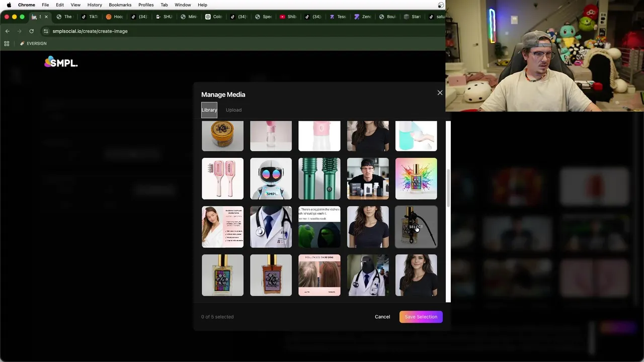644x362 pixels.
Task: Close the Manage Media dialog
Action: pyautogui.click(x=440, y=93)
